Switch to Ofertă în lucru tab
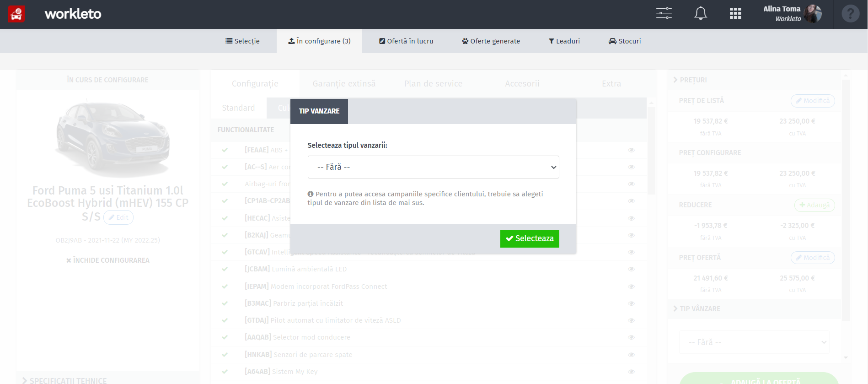This screenshot has height=384, width=868. [406, 41]
